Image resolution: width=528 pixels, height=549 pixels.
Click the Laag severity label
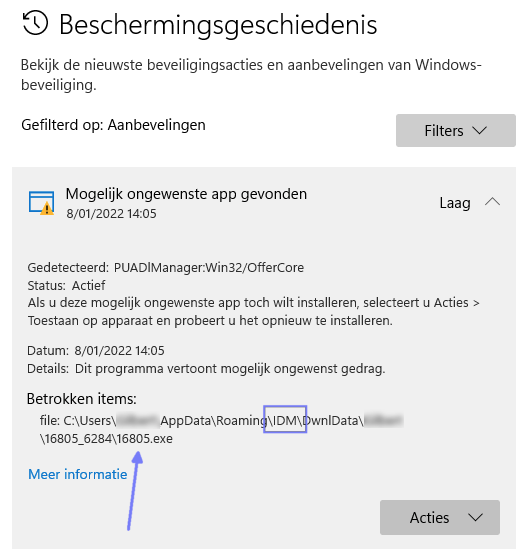(455, 203)
